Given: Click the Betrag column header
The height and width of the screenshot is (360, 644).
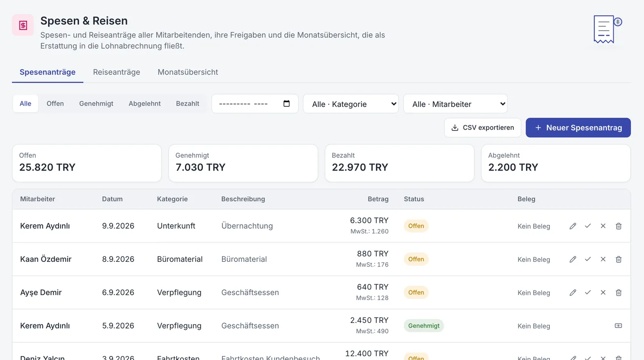Looking at the screenshot, I should tap(378, 199).
